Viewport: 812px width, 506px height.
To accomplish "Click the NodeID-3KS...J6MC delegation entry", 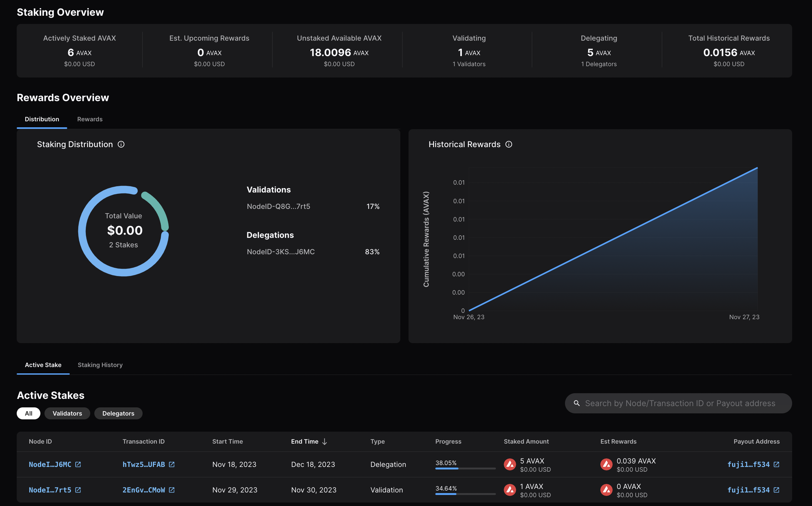I will (x=281, y=252).
